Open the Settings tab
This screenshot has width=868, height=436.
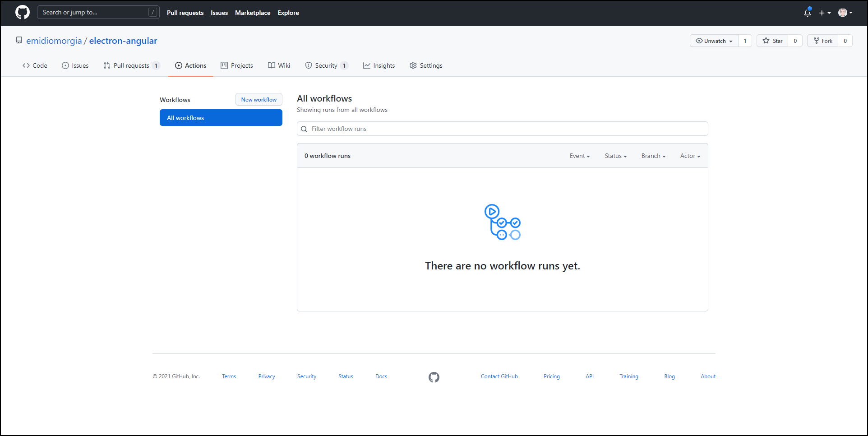tap(426, 65)
